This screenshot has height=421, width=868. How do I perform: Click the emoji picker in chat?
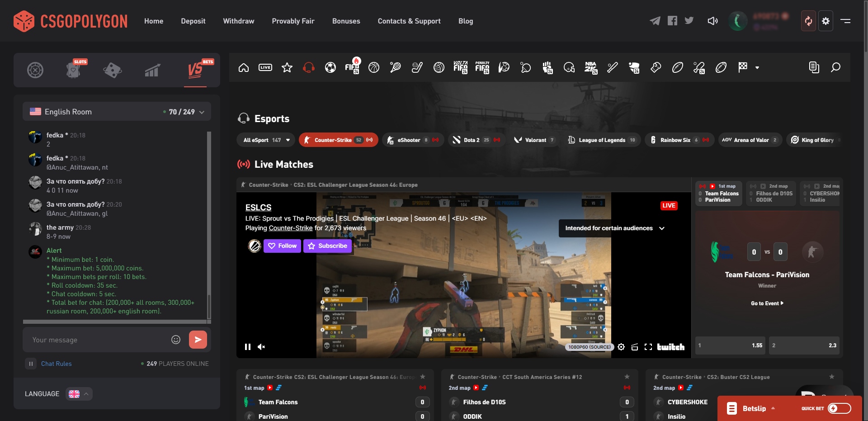pyautogui.click(x=176, y=340)
